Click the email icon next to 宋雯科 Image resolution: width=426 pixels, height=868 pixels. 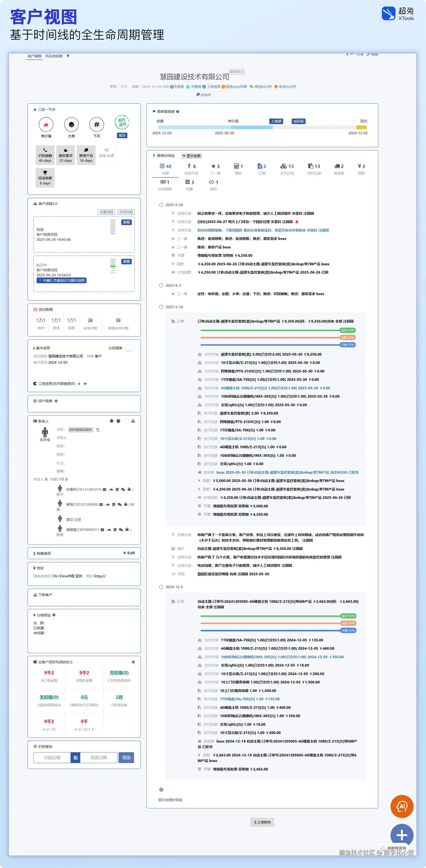(x=104, y=489)
